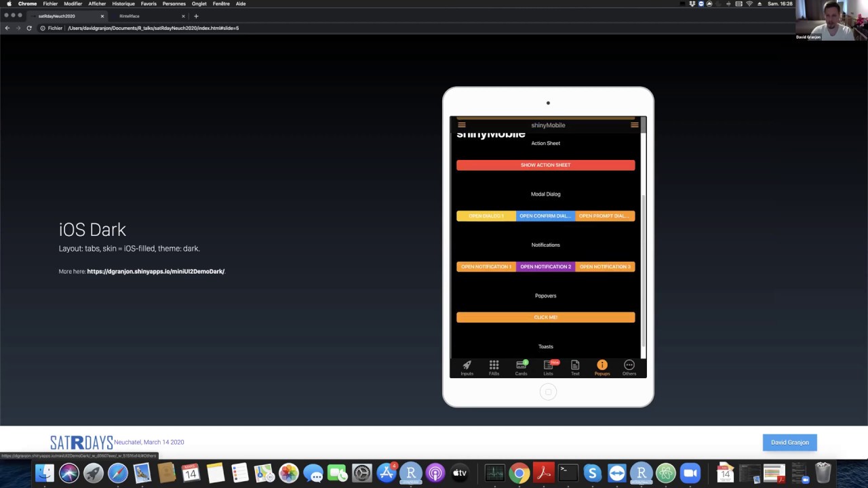The image size is (868, 488).
Task: Click the tablet home button below screen
Action: (548, 392)
